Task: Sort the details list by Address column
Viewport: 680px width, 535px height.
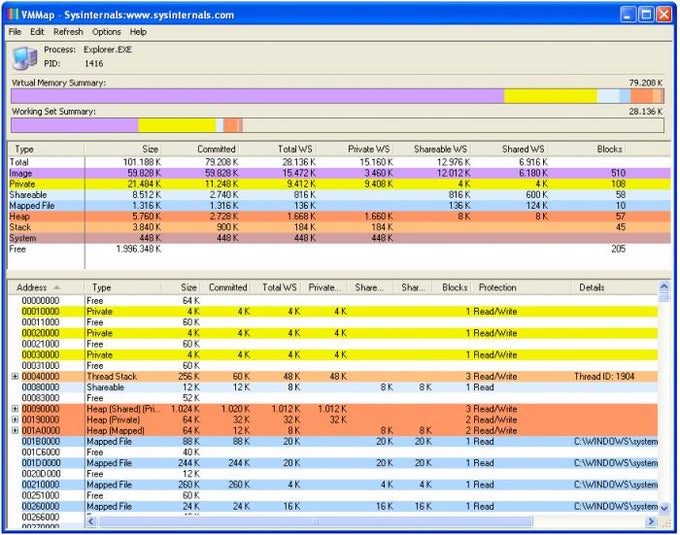Action: tap(46, 287)
